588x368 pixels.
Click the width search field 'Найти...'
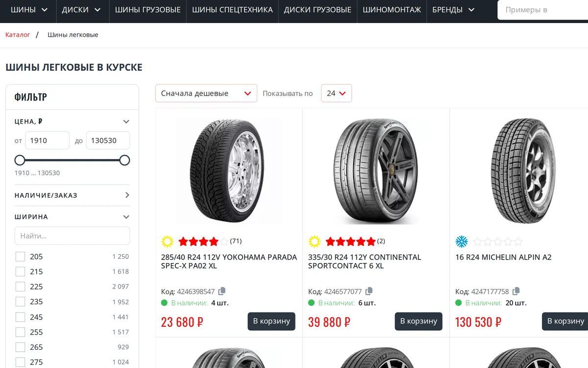pyautogui.click(x=72, y=236)
